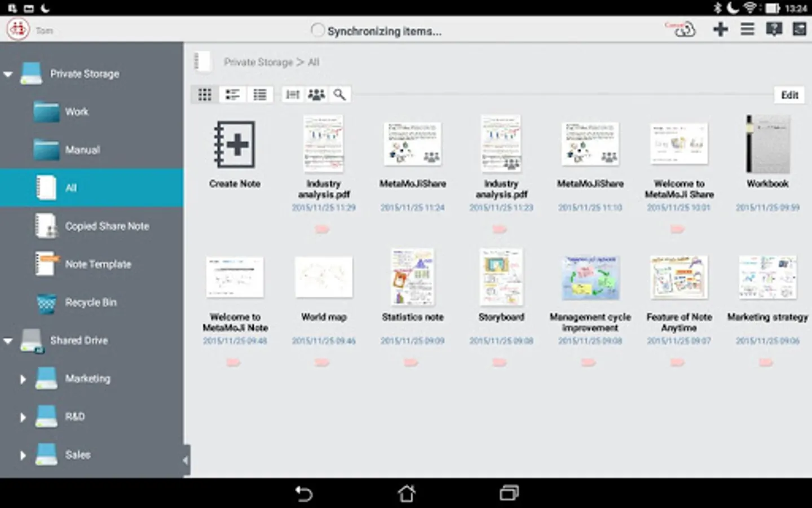Open the cloud sync icon in the top bar
The width and height of the screenshot is (812, 508).
click(681, 29)
